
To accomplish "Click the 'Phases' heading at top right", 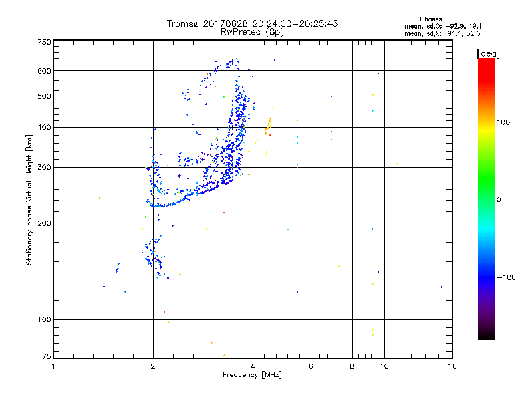I will coord(430,19).
